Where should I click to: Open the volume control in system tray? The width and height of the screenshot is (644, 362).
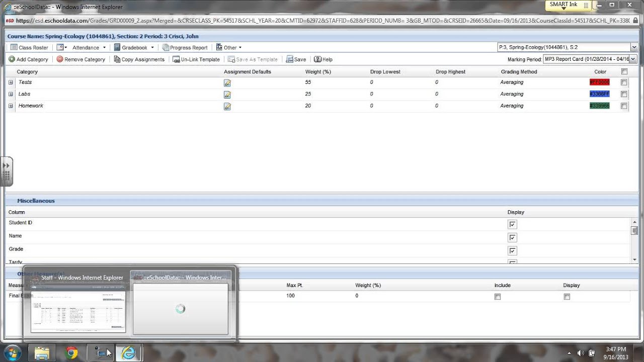581,353
